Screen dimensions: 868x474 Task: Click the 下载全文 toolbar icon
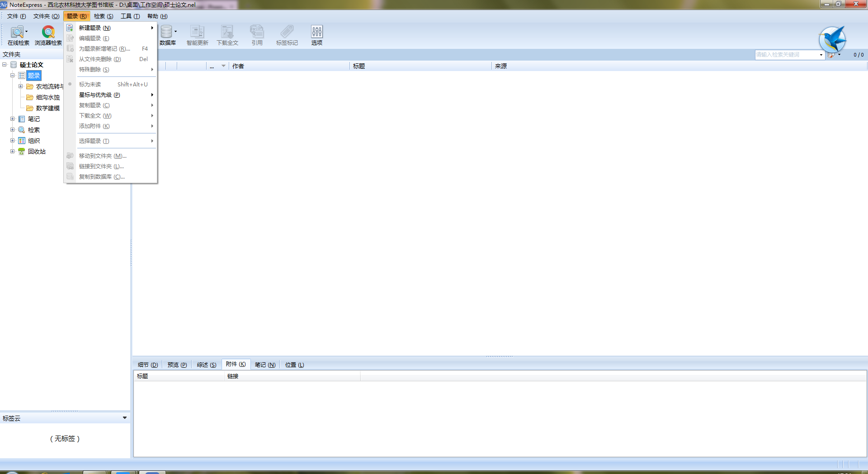tap(227, 35)
